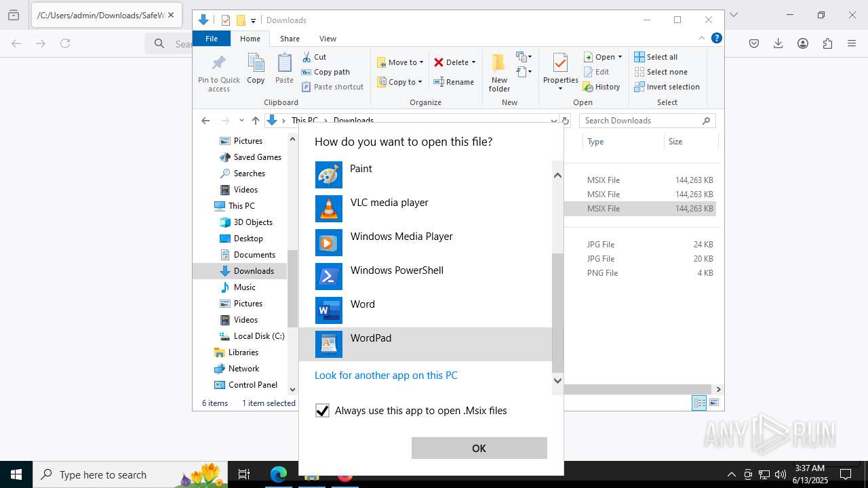
Task: Create a New folder
Action: pyautogui.click(x=499, y=73)
